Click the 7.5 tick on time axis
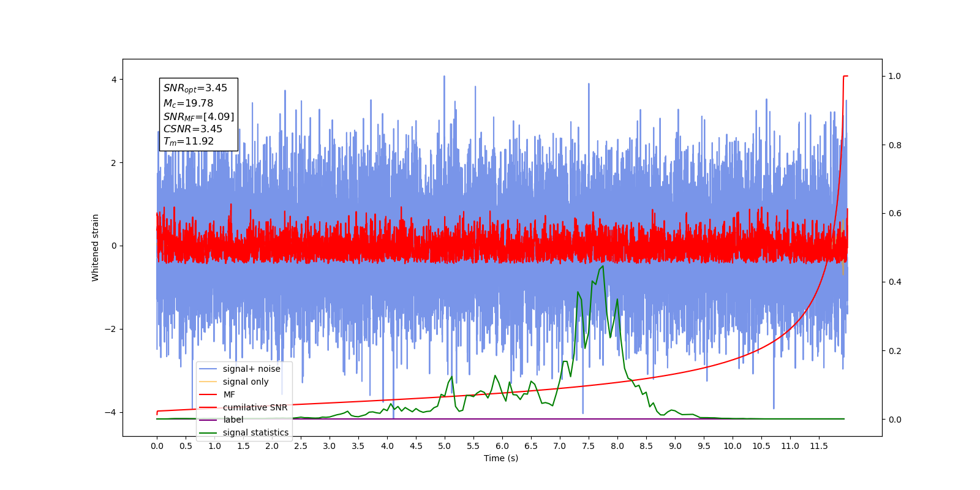 pyautogui.click(x=589, y=446)
